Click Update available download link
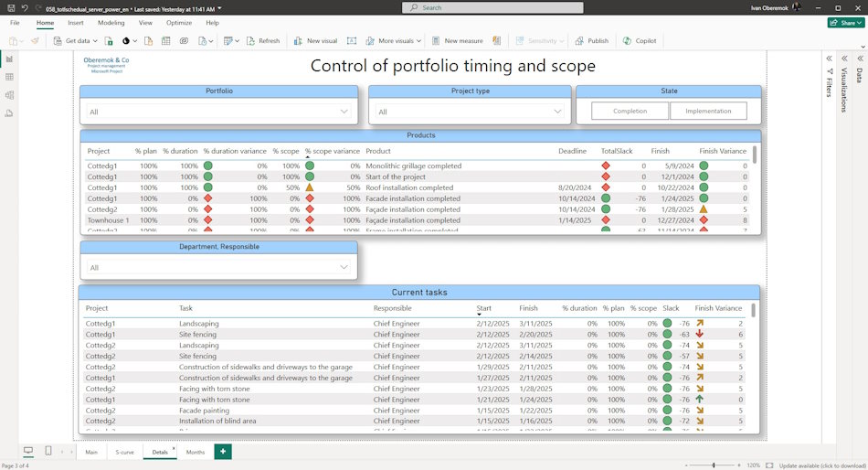Image resolution: width=868 pixels, height=470 pixels. [x=822, y=466]
